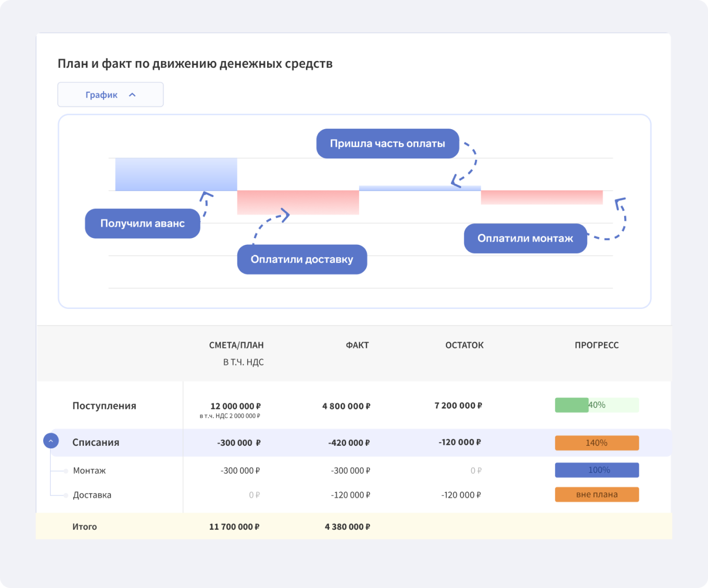The width and height of the screenshot is (708, 588).
Task: Click the Пришла часть оплаты label
Action: pyautogui.click(x=387, y=144)
